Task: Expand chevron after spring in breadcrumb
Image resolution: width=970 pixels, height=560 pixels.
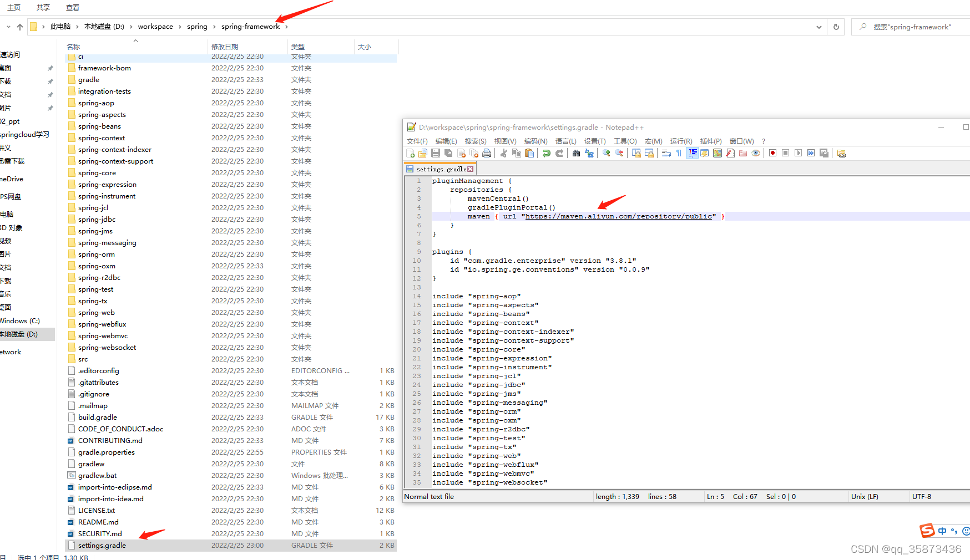Action: [214, 27]
